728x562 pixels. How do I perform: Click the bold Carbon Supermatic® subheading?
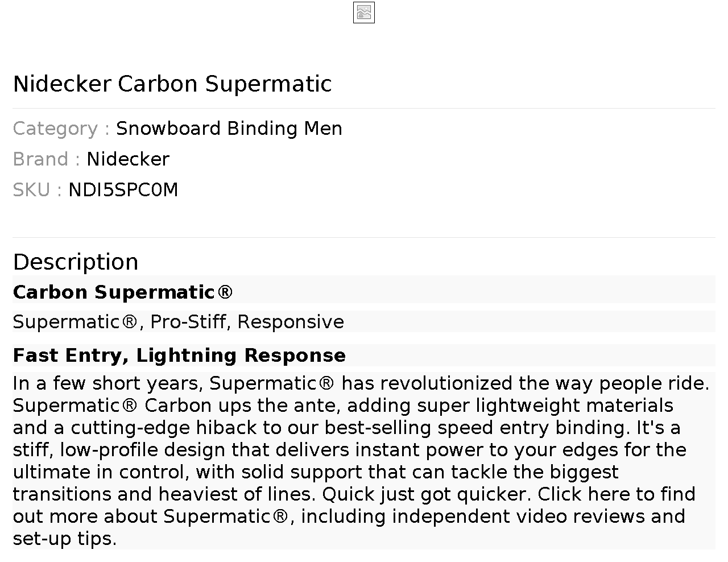(x=122, y=292)
